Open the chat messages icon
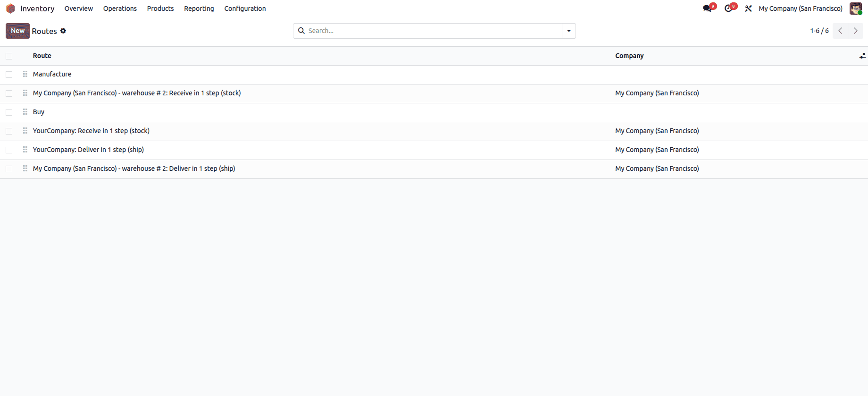Image resolution: width=868 pixels, height=396 pixels. point(707,8)
